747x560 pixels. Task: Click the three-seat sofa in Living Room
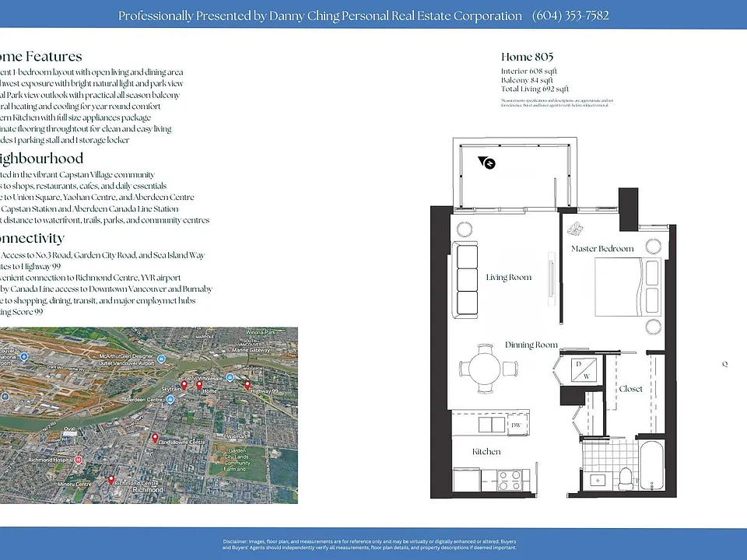tap(465, 279)
